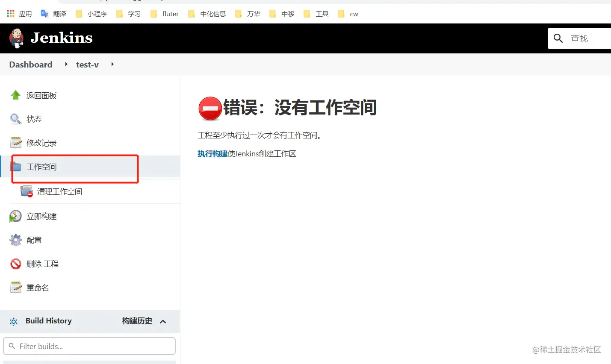
Task: Choose 重命名 in the sidebar
Action: point(38,288)
